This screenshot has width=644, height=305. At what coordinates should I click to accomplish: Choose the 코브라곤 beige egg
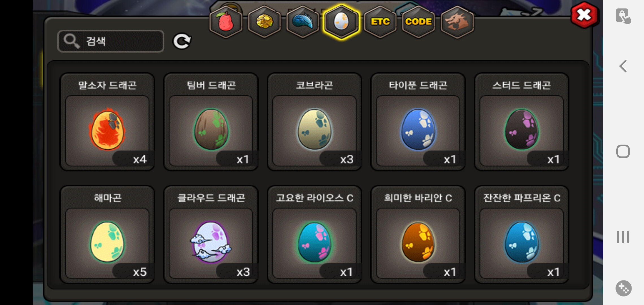[314, 122]
